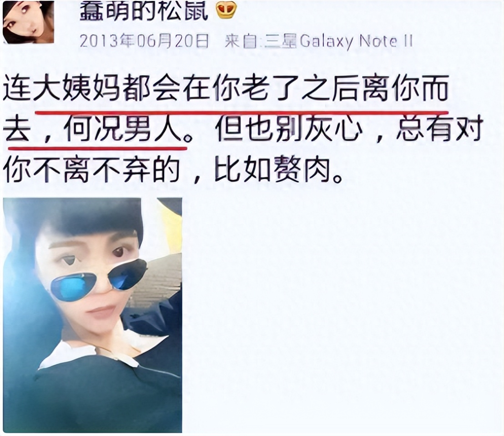Click the word 比如 in the last line

(242, 170)
